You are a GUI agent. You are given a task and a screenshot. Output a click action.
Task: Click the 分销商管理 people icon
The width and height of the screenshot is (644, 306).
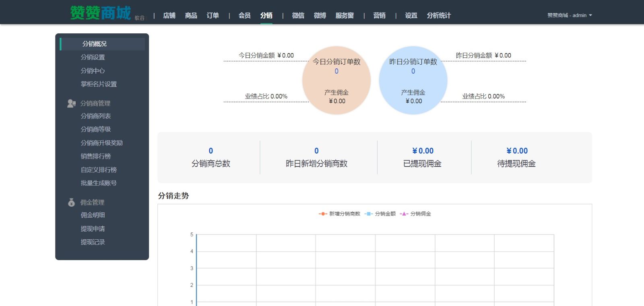tap(71, 103)
